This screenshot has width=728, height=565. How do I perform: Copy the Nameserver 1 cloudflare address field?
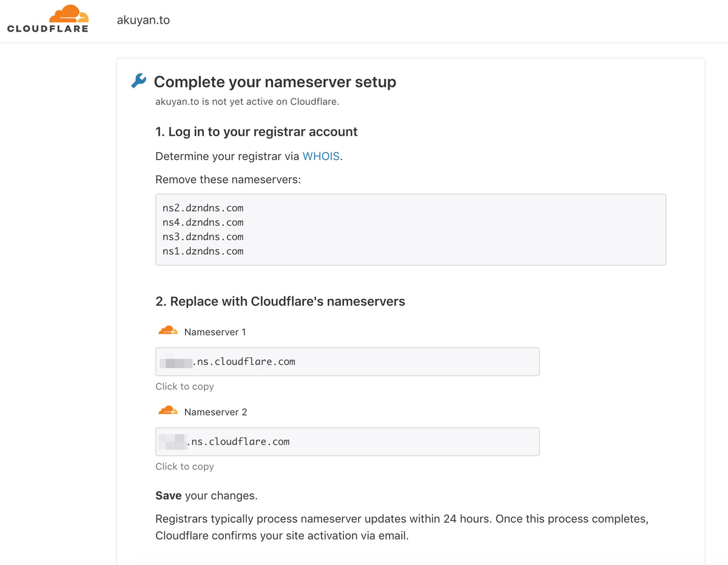coord(348,362)
